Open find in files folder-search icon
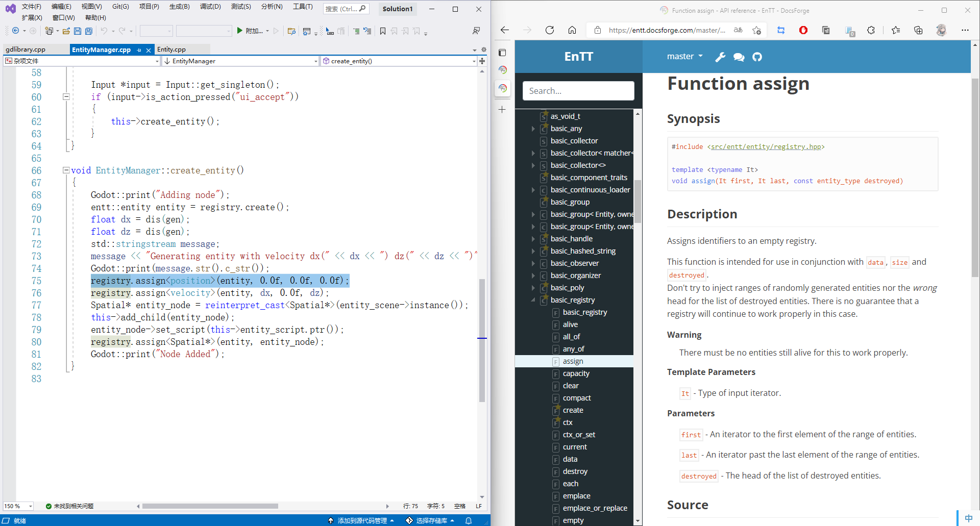The height and width of the screenshot is (526, 980). 291,31
